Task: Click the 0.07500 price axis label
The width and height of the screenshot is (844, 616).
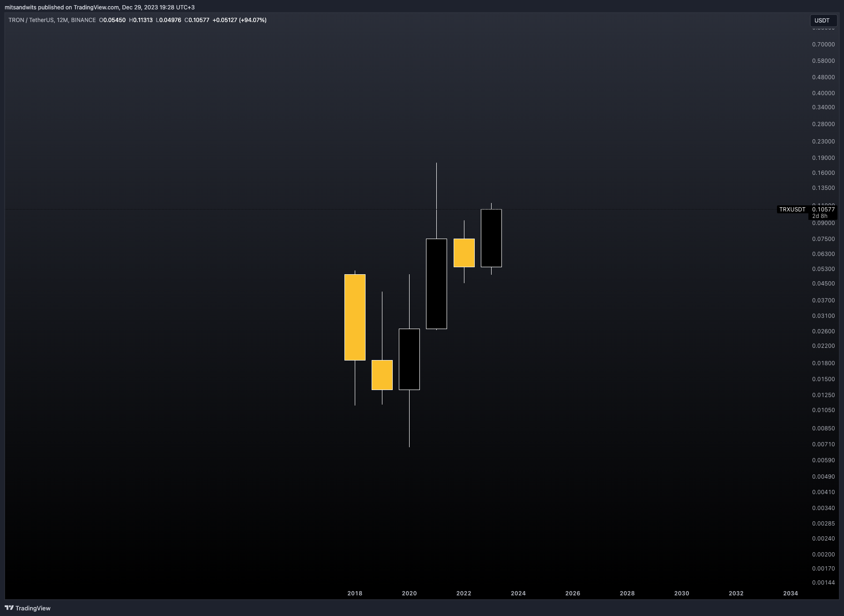Action: pos(823,239)
